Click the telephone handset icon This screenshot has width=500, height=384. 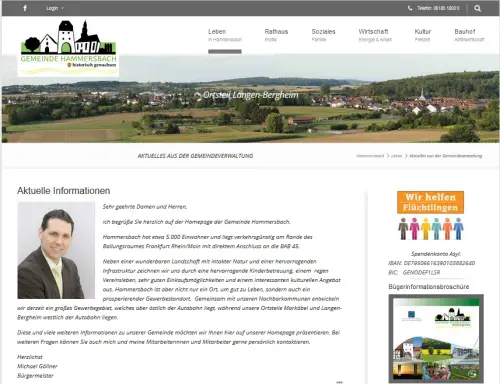(x=410, y=8)
